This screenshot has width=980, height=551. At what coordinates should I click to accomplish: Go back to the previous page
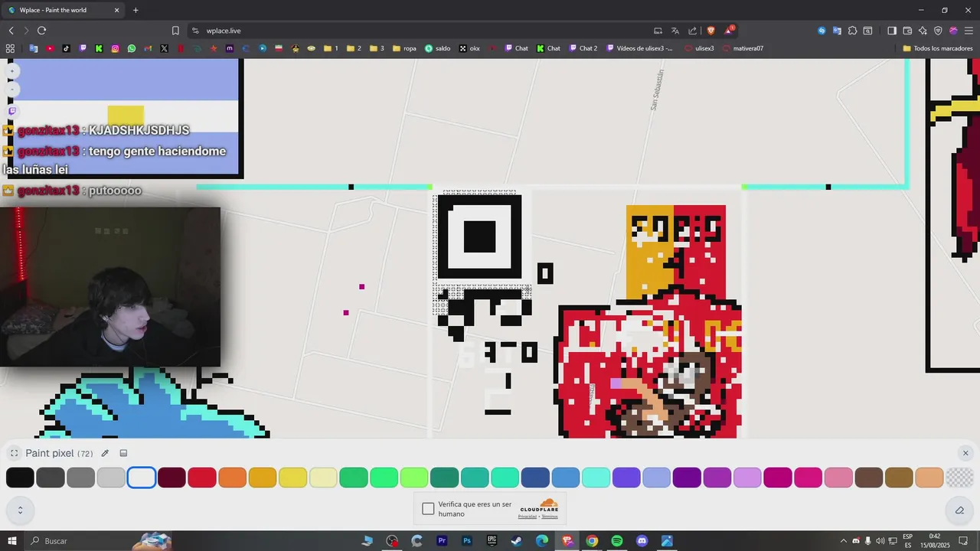pos(11,31)
